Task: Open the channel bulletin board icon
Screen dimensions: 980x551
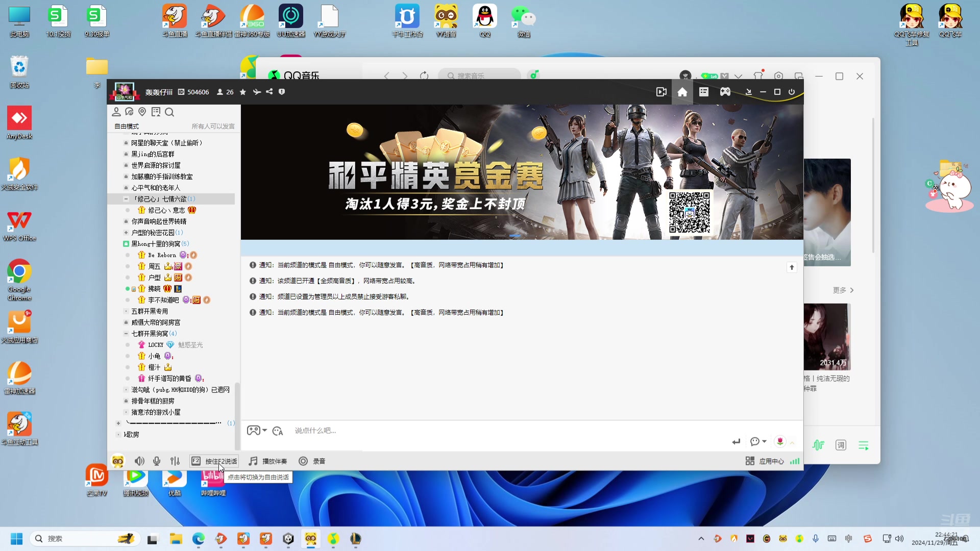Action: [x=156, y=112]
